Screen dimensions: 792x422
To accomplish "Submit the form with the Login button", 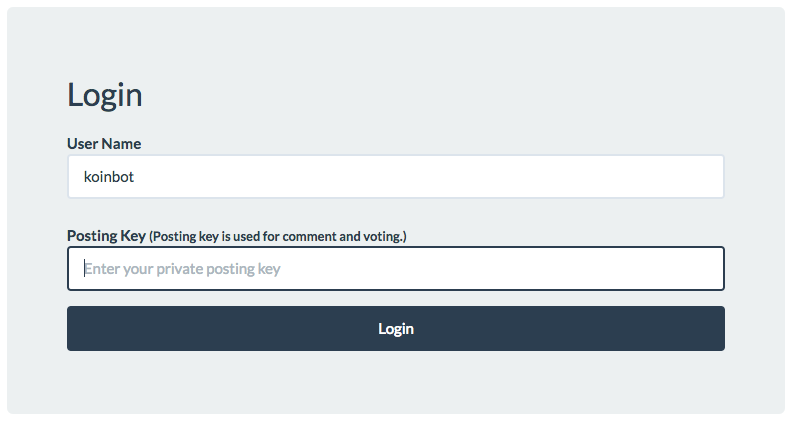I will point(395,328).
